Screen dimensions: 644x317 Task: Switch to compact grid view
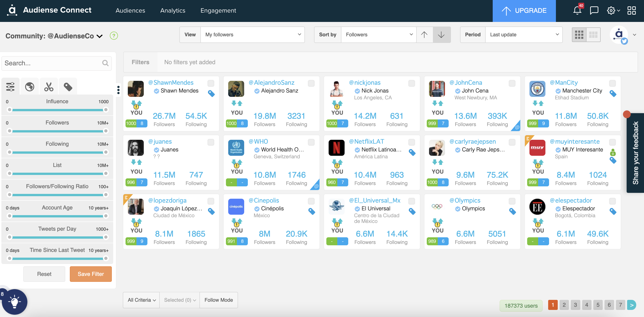pyautogui.click(x=593, y=34)
